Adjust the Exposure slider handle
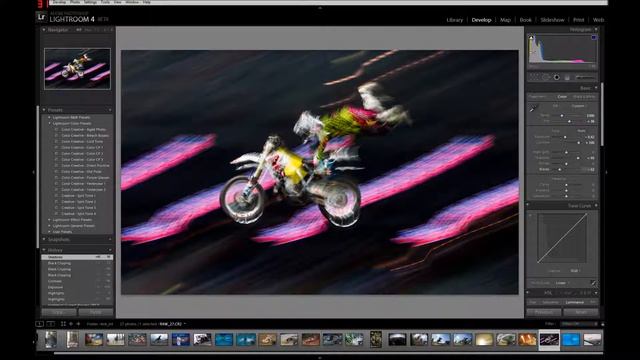This screenshot has width=640, height=360. click(x=565, y=137)
